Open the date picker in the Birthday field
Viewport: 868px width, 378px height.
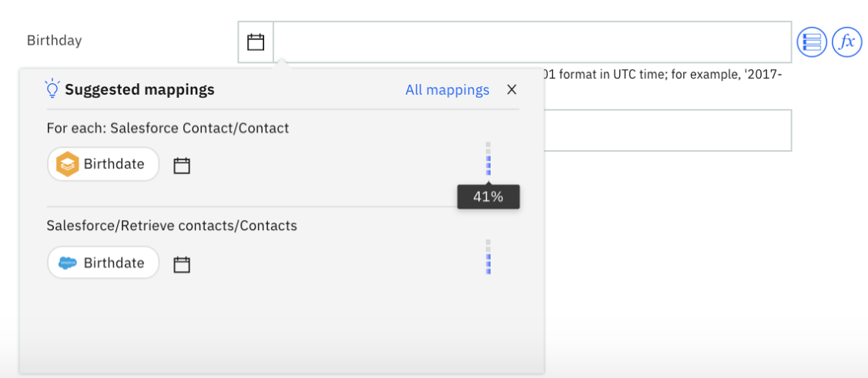256,42
